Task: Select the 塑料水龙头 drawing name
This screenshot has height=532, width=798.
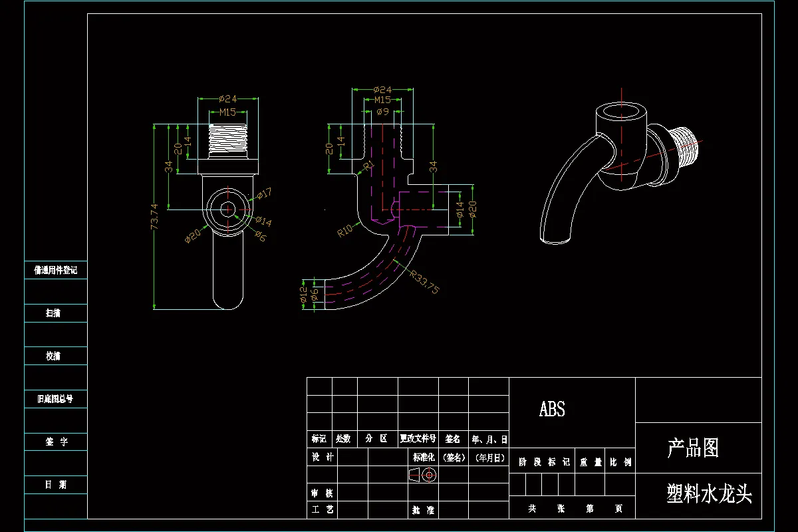Action: click(709, 493)
